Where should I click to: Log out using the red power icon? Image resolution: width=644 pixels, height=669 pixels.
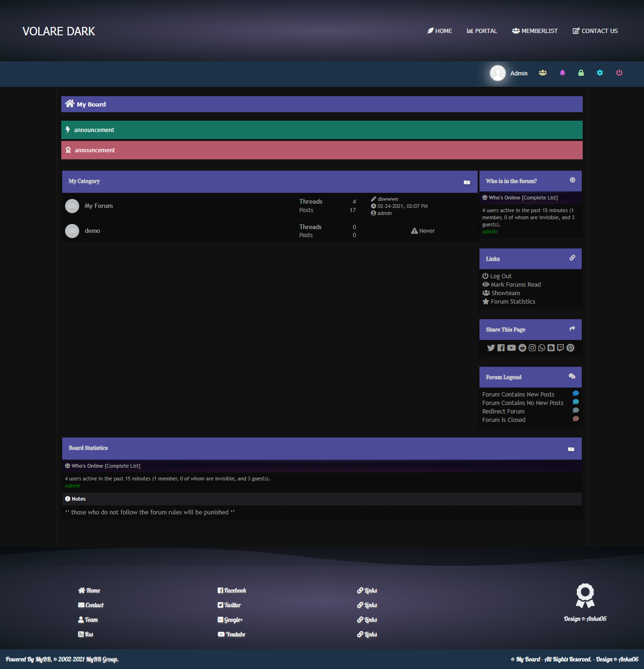pos(619,73)
